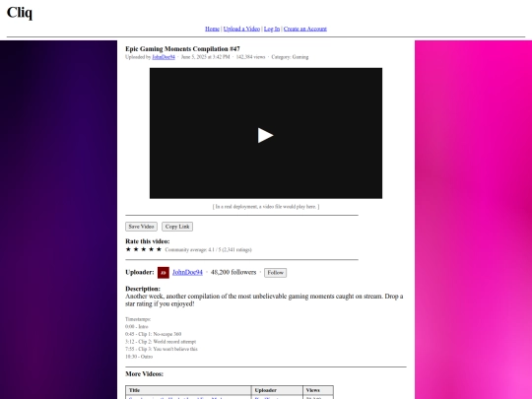
Task: Open JohnDoe94 profile link beside Uploader label
Action: (x=187, y=272)
